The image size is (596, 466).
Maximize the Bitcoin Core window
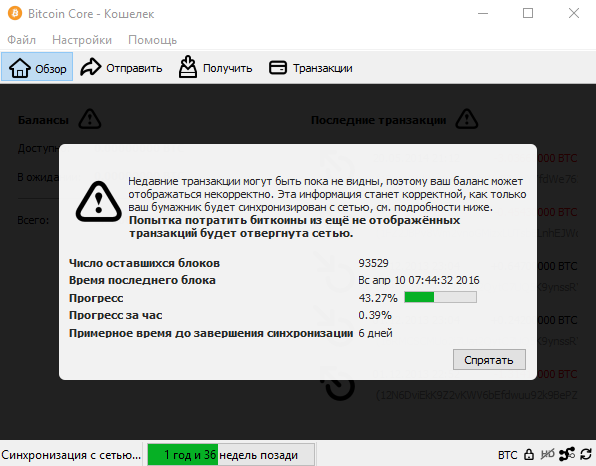(x=528, y=13)
